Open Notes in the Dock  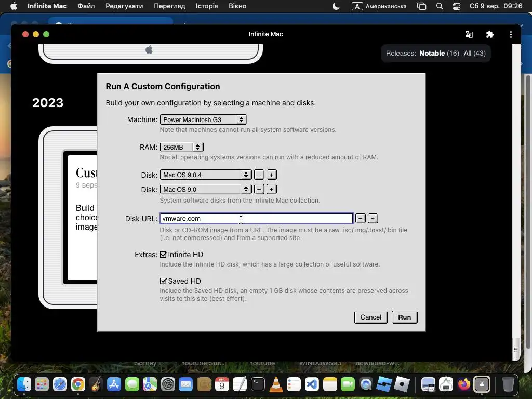[330, 384]
